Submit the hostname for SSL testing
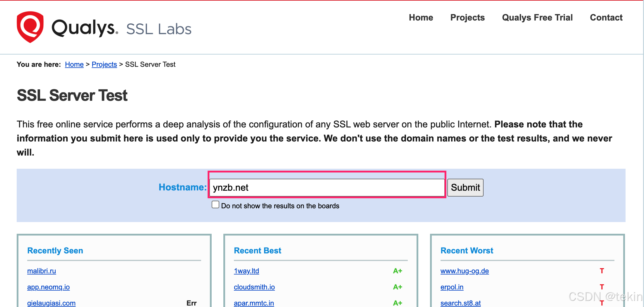644x307 pixels. 465,187
